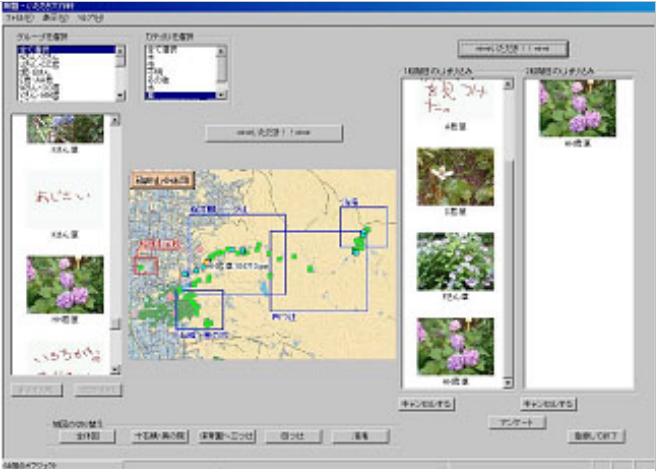Click the group list's down scroll arrow
This screenshot has height=472, width=659.
pos(120,96)
